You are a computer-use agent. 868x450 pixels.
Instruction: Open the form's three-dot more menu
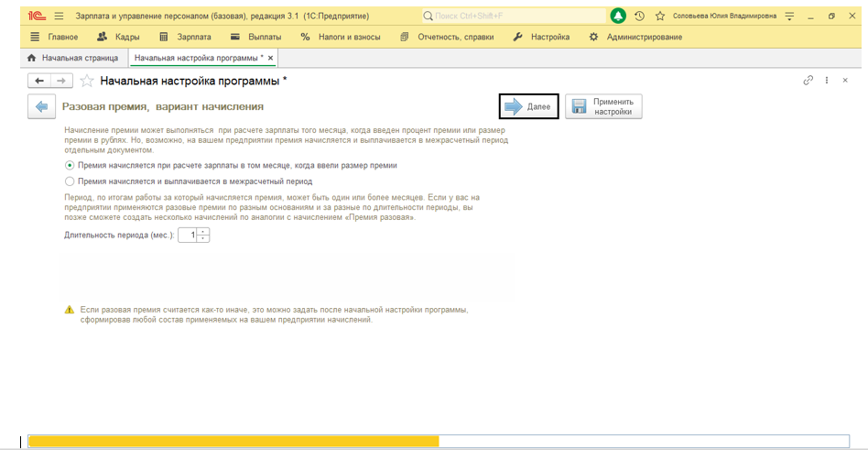point(828,81)
